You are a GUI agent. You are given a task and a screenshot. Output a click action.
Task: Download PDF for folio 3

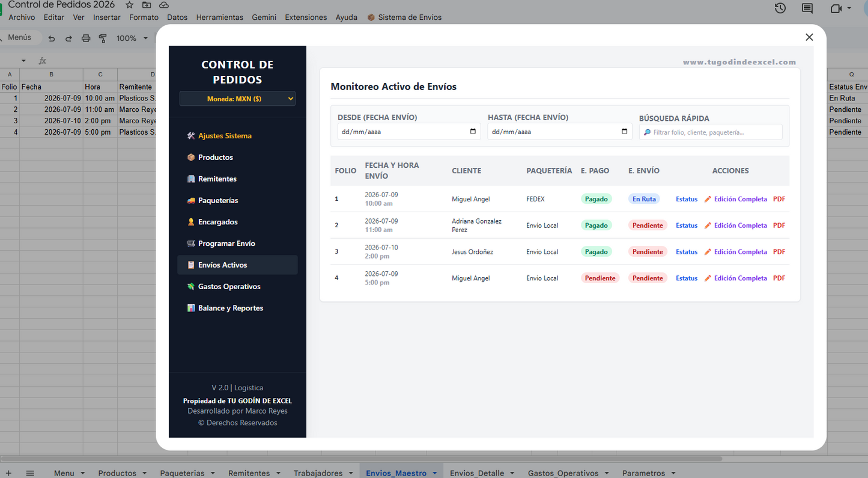click(x=779, y=252)
